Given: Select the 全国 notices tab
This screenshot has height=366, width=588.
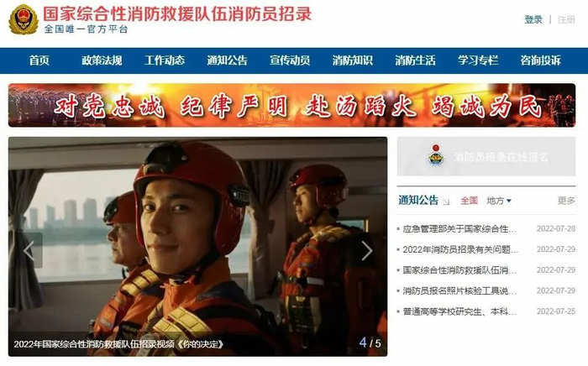Looking at the screenshot, I should [469, 201].
